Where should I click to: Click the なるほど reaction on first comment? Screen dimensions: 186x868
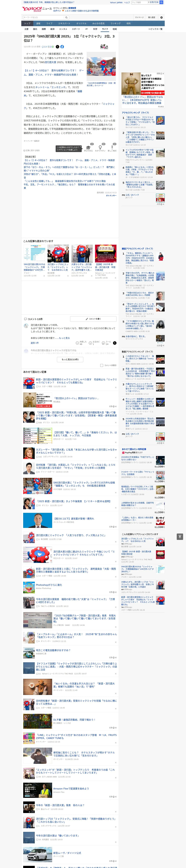(94, 343)
